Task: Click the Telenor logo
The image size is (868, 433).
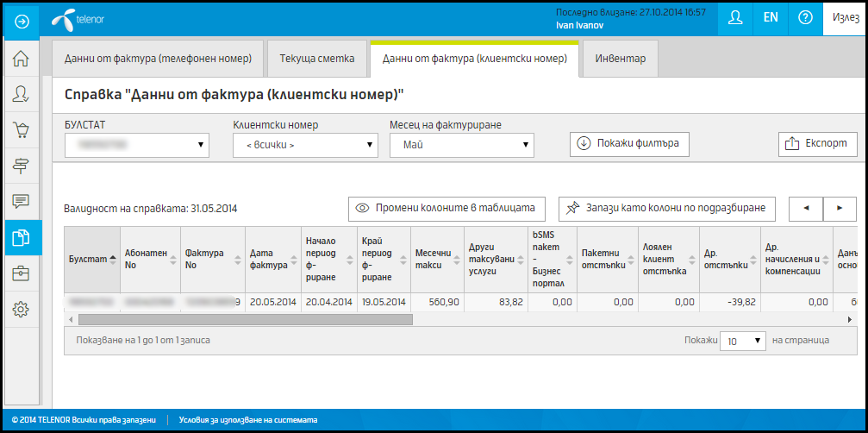Action: click(x=78, y=20)
